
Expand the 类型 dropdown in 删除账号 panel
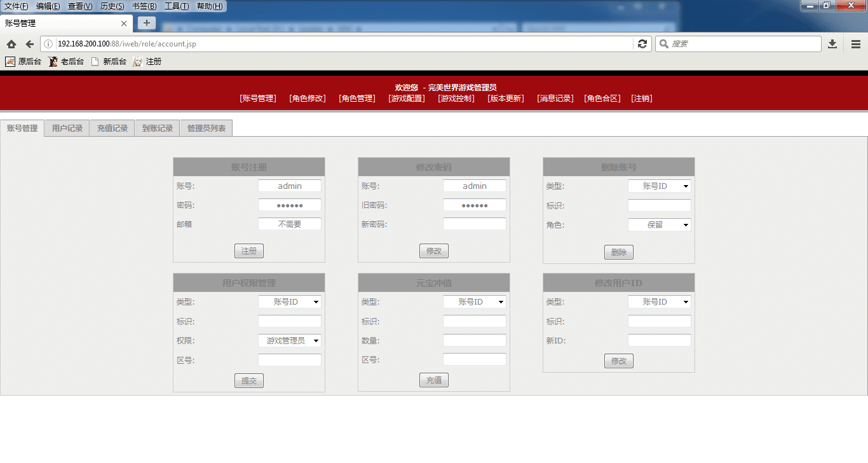pyautogui.click(x=659, y=186)
